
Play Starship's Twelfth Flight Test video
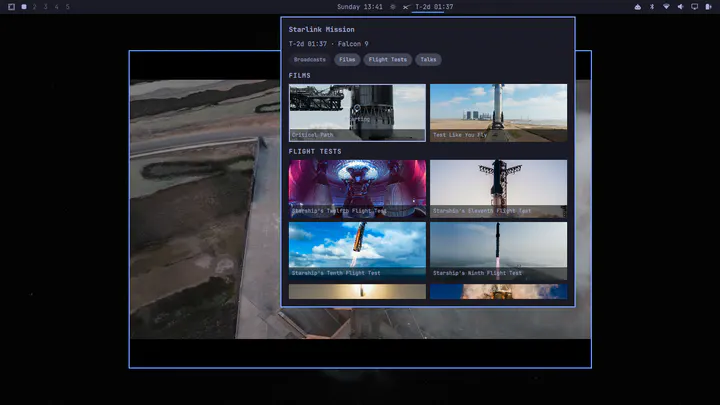point(357,188)
